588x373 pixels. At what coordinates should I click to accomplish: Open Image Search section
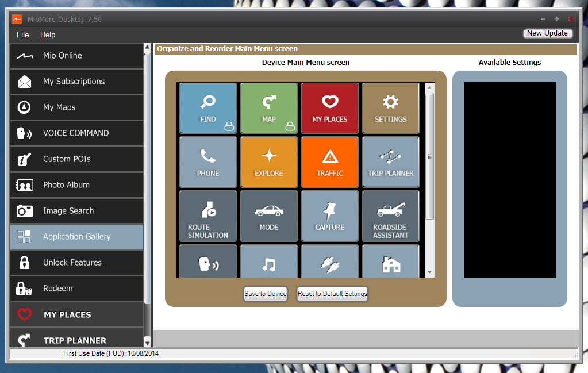[x=76, y=211]
